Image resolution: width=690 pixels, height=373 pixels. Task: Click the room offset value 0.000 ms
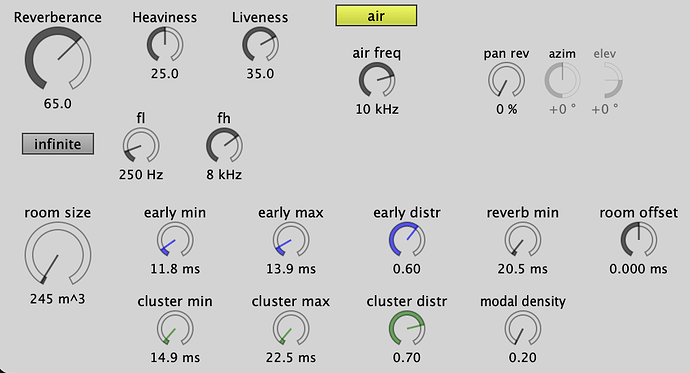pos(639,269)
